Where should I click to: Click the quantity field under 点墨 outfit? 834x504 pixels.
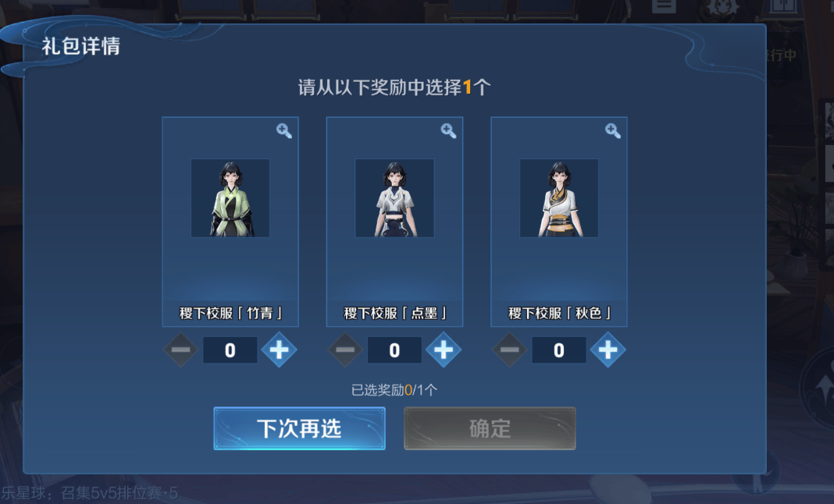point(394,350)
